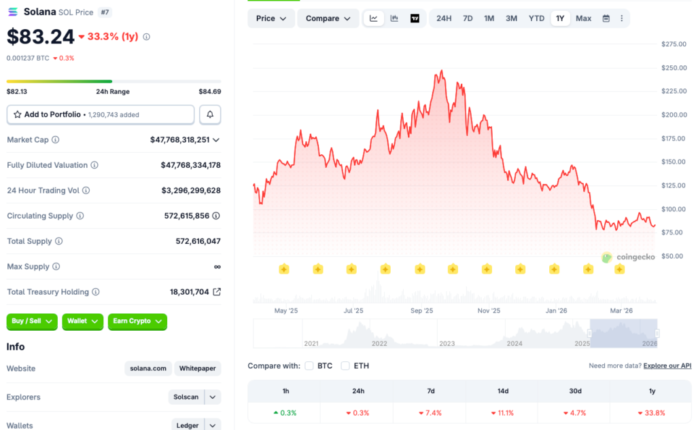Viewport: 696px width, 430px height.
Task: Click the 0.001237 BTC value
Action: pos(28,58)
